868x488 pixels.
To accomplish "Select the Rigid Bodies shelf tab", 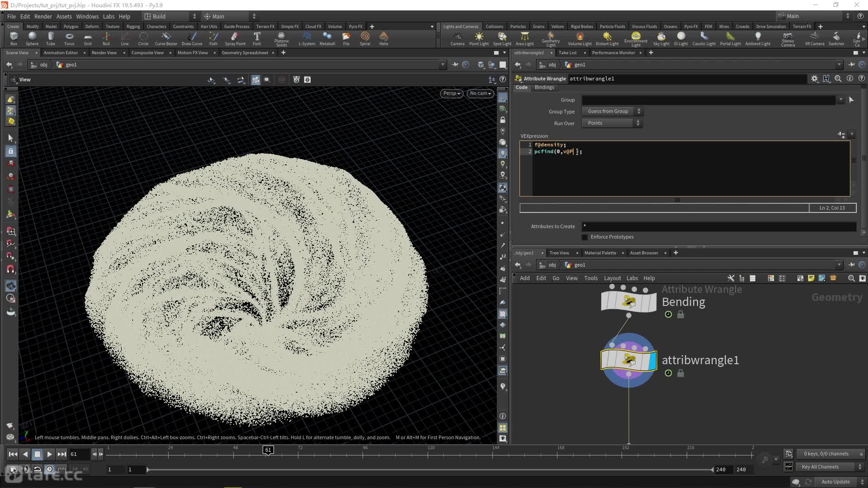I will (x=581, y=27).
